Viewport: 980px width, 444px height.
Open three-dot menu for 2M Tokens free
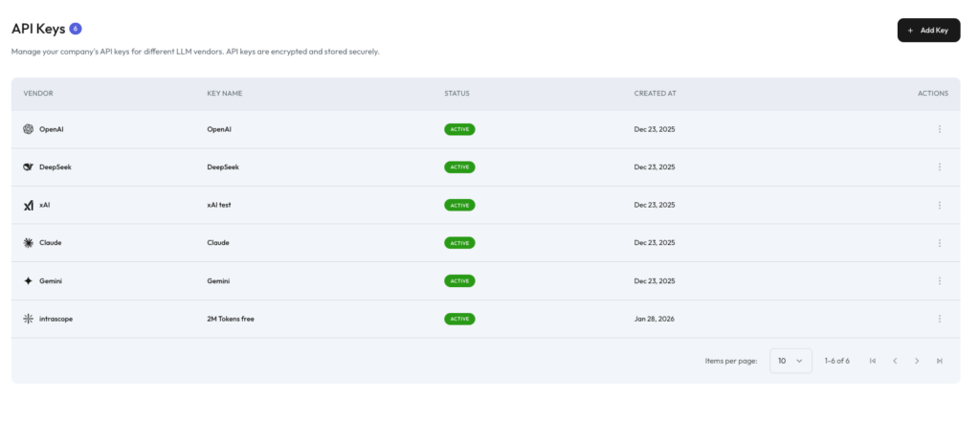tap(939, 319)
